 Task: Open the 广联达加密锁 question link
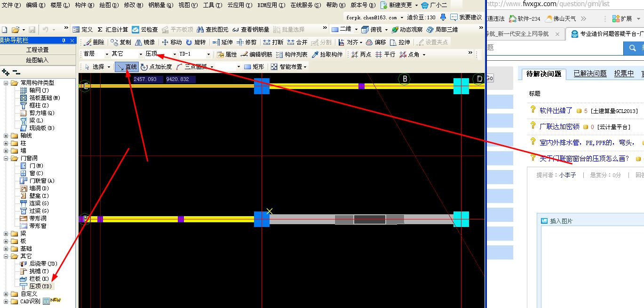[559, 127]
